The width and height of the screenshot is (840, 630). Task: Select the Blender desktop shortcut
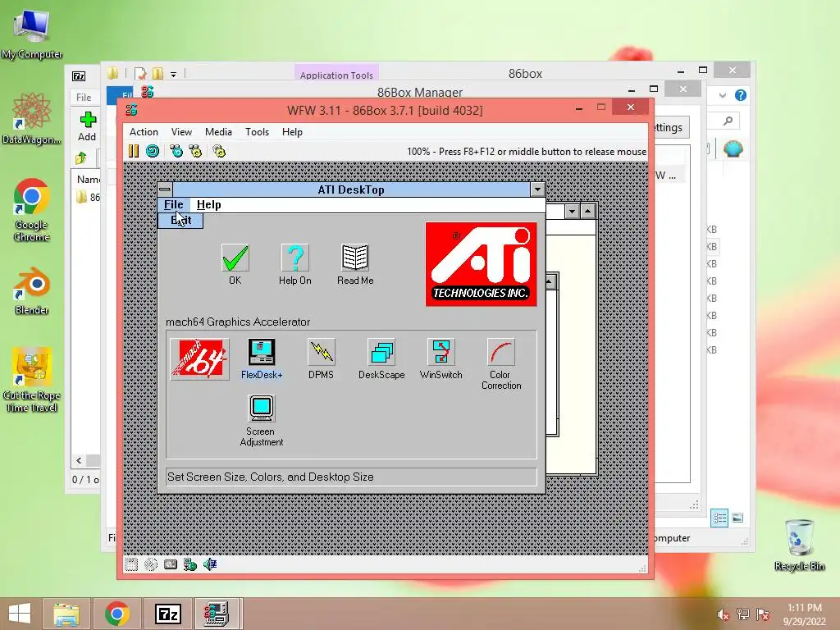(x=32, y=291)
